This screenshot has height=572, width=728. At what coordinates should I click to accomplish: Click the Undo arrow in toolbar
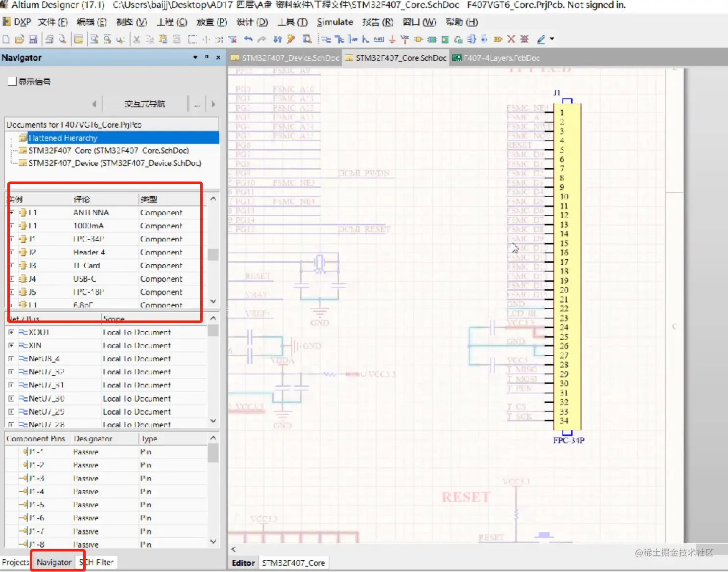[248, 40]
